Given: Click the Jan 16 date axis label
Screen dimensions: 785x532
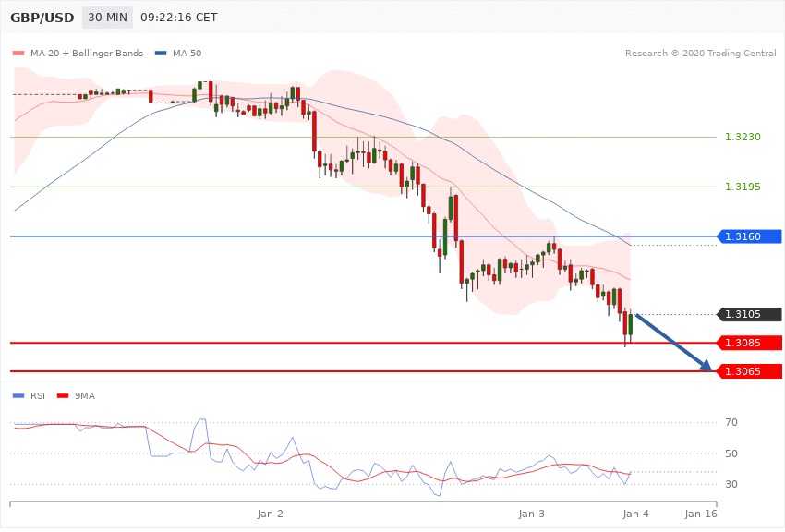Looking at the screenshot, I should (x=701, y=514).
